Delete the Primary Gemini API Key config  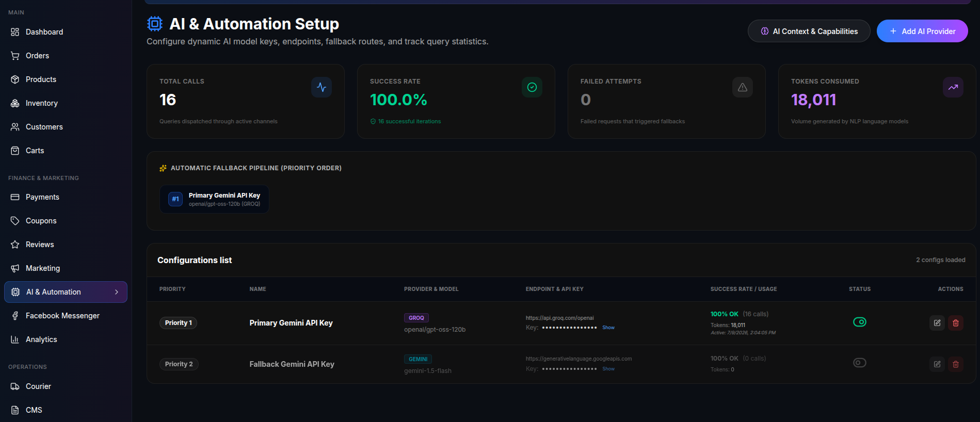point(956,323)
